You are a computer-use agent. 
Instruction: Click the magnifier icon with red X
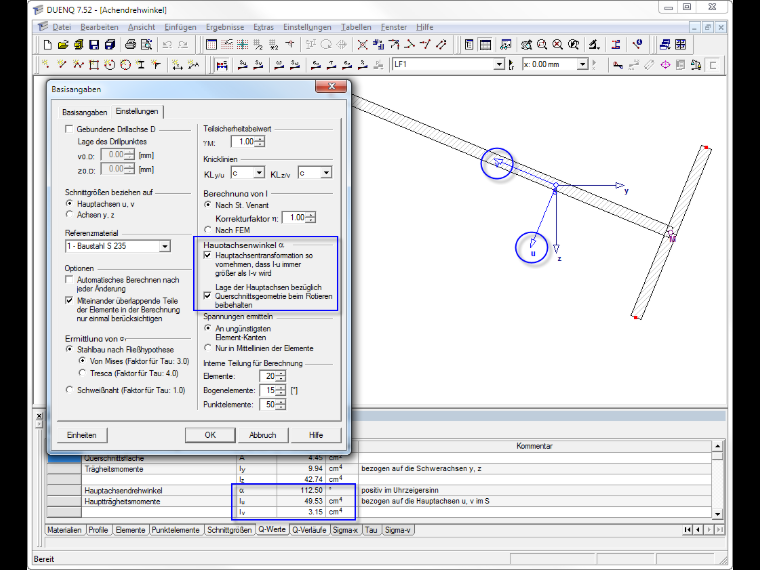coord(557,45)
